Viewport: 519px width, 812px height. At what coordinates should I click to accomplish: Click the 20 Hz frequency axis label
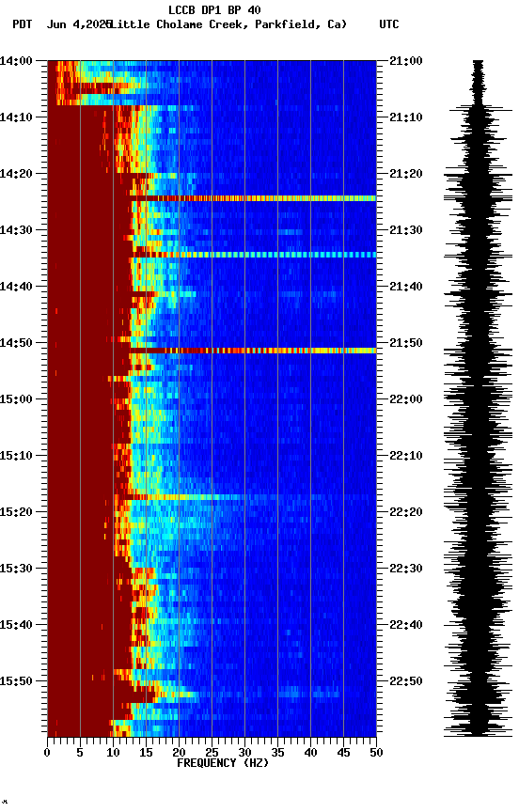(x=179, y=754)
